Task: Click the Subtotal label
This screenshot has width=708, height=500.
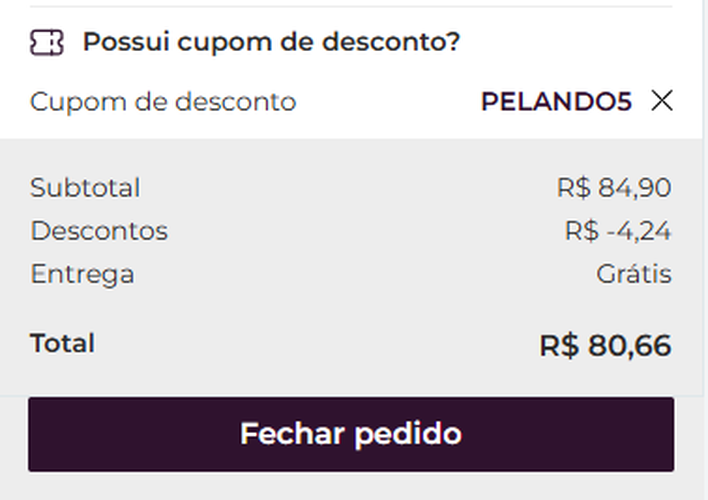Action: pyautogui.click(x=85, y=188)
